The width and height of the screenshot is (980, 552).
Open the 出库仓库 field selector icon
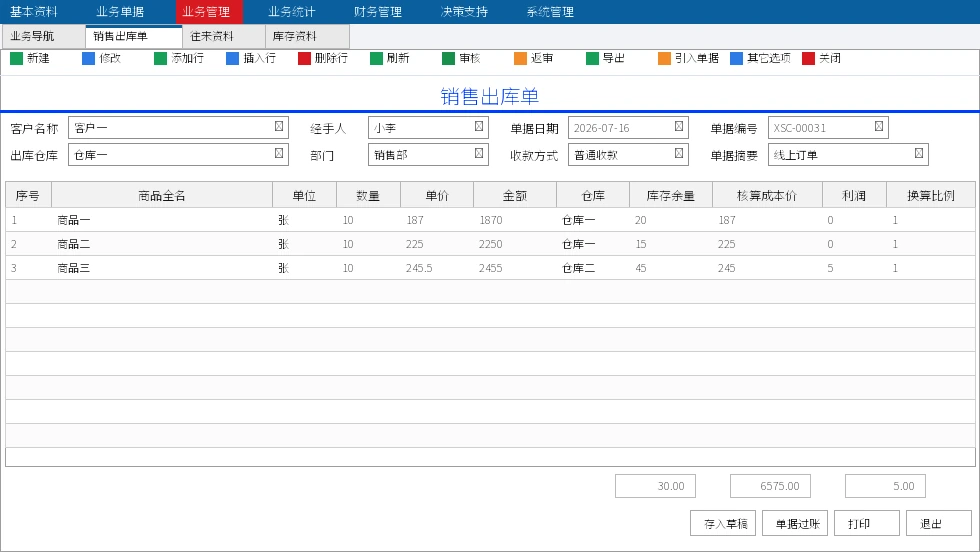(x=279, y=153)
